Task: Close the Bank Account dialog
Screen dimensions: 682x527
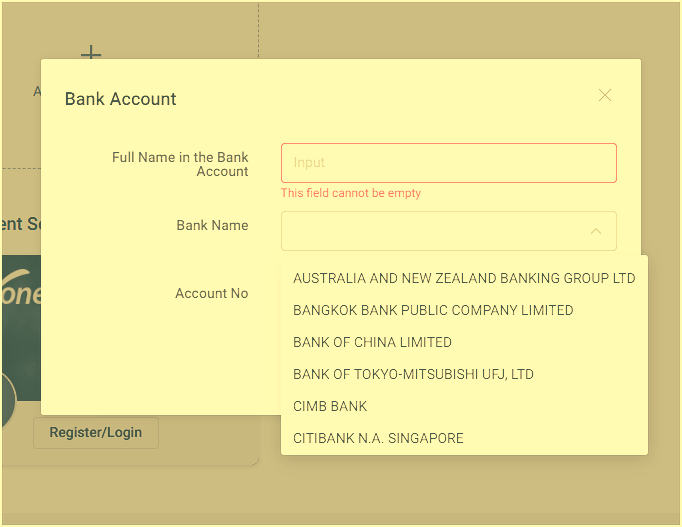Action: [605, 95]
